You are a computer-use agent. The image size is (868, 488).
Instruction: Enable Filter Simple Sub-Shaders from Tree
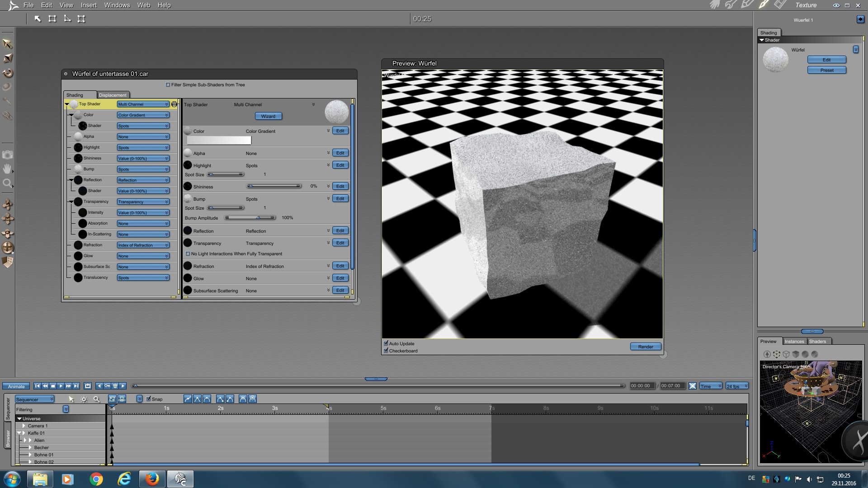tap(168, 84)
